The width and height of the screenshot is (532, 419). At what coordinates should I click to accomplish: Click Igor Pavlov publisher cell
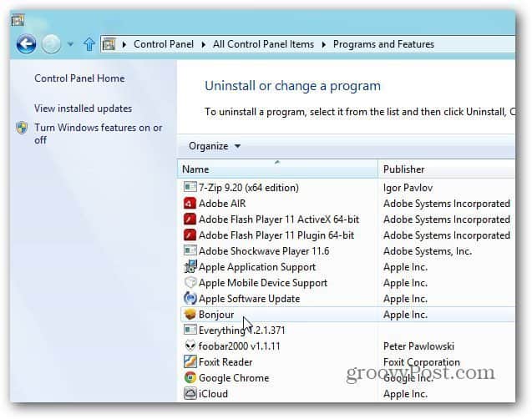tap(408, 188)
